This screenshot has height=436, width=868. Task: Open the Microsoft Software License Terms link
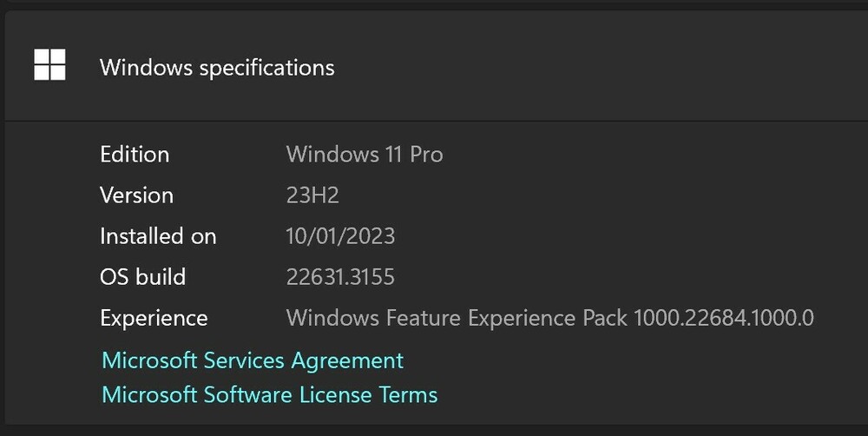click(x=269, y=395)
